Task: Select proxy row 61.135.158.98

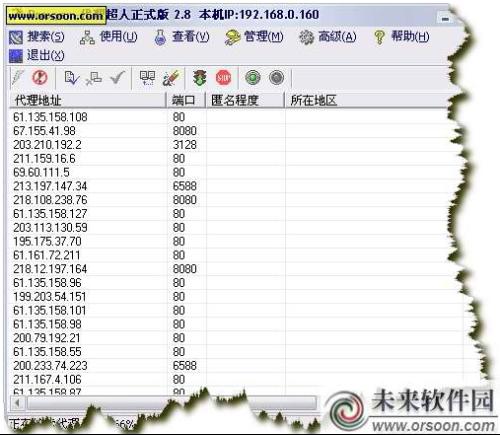Action: click(x=233, y=324)
